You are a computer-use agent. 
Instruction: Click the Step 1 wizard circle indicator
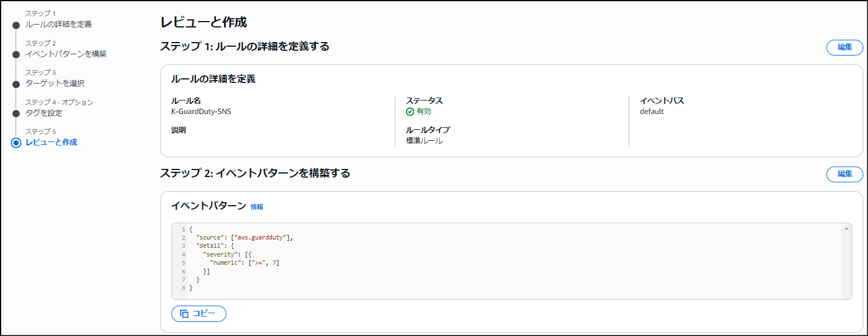pyautogui.click(x=16, y=25)
